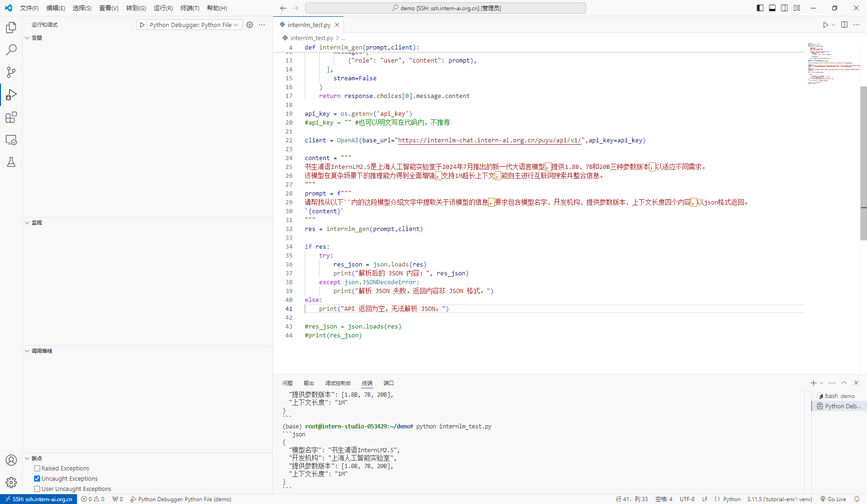Toggle the bottom panel layout icon
This screenshot has width=867, height=504.
(x=772, y=8)
